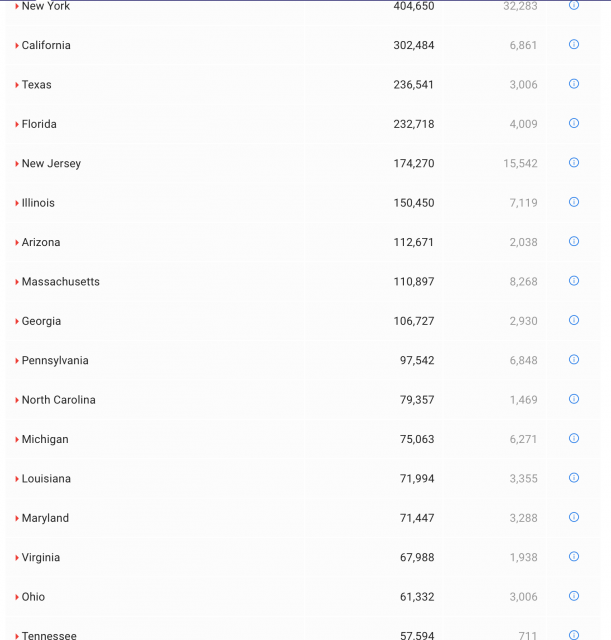The height and width of the screenshot is (640, 611).
Task: Expand the Louisiana disclosure triangle
Action: click(17, 479)
